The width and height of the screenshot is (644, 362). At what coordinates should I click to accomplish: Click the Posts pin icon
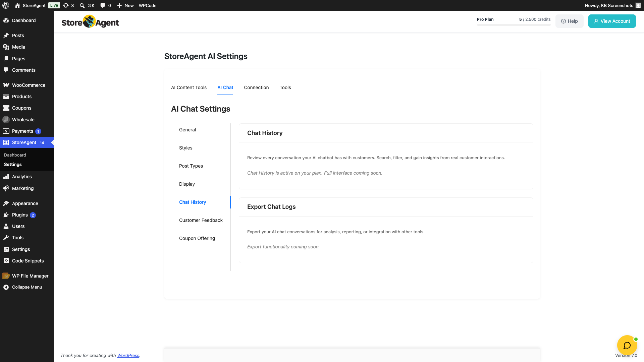point(6,36)
